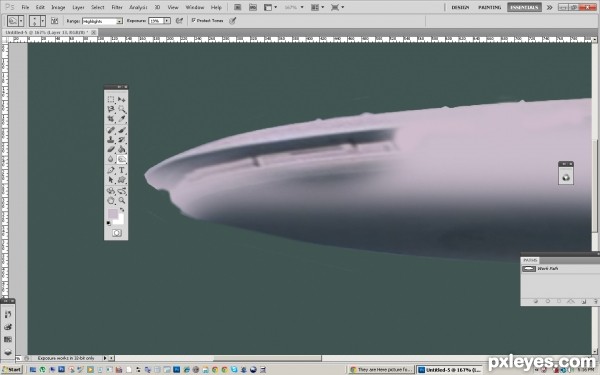Select the Healing Brush tool
The image size is (600, 375).
point(111,130)
